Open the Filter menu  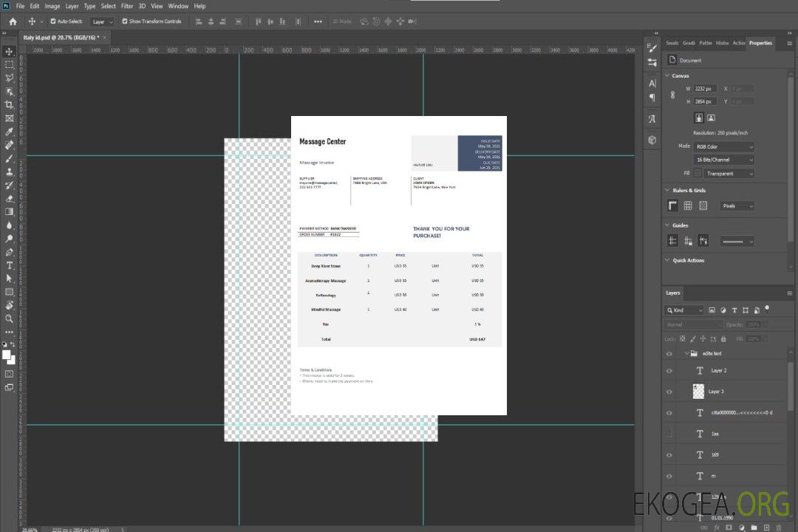pyautogui.click(x=127, y=6)
